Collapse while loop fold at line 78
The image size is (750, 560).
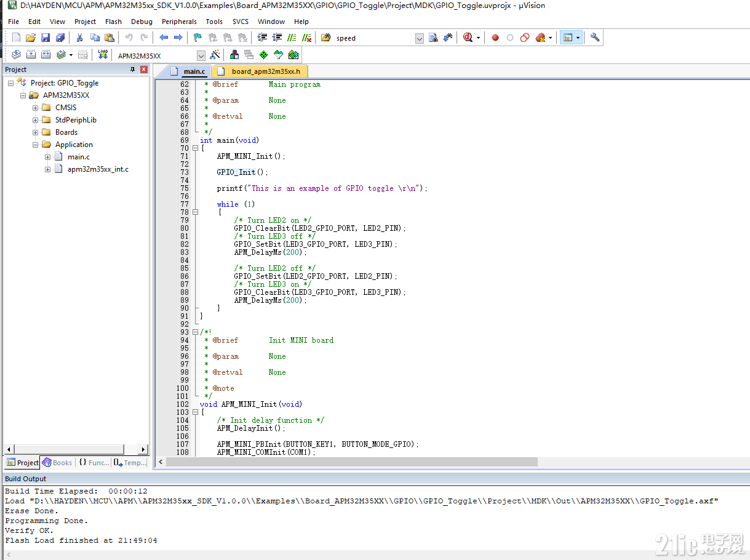[195, 212]
